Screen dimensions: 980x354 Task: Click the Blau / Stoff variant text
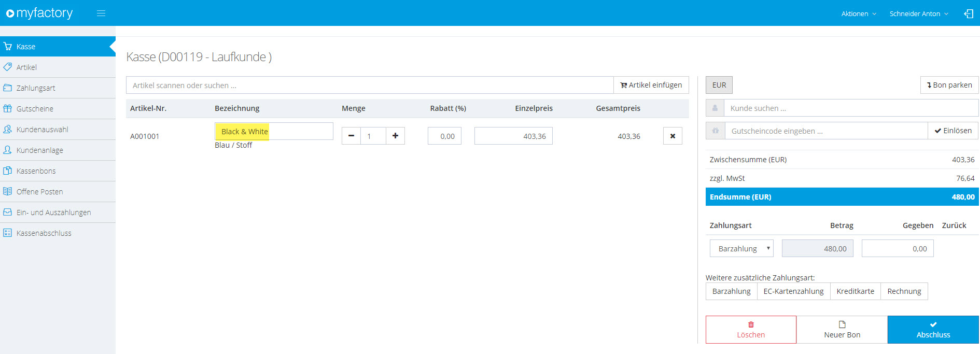click(233, 145)
